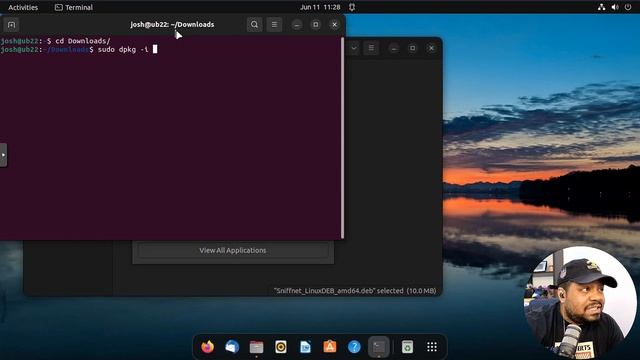Image resolution: width=640 pixels, height=360 pixels.
Task: Maximize the terminal window
Action: [316, 24]
